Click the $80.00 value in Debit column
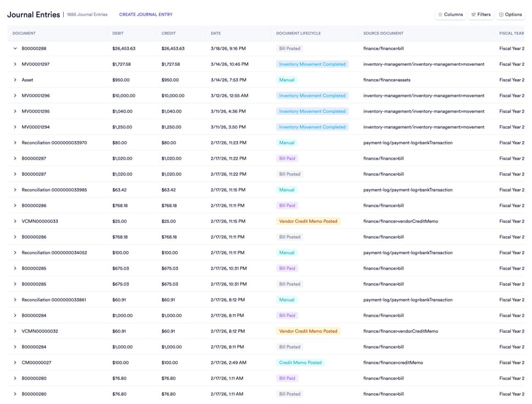The width and height of the screenshot is (532, 404). (x=119, y=143)
